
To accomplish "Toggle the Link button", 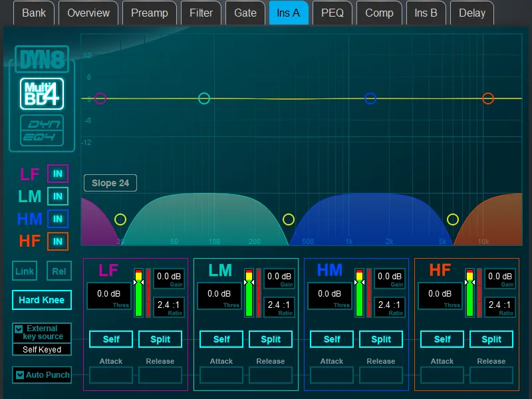I will pyautogui.click(x=25, y=271).
